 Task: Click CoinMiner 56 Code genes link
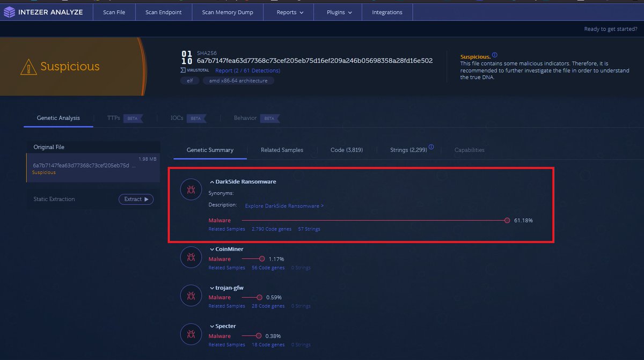pos(268,268)
